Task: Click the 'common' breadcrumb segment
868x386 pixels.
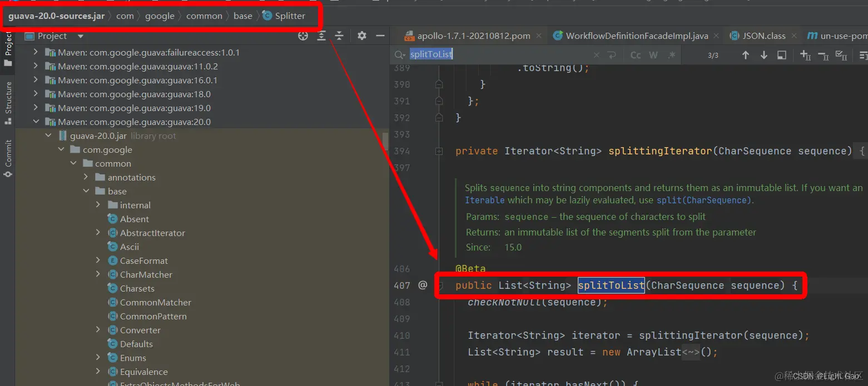Action: tap(204, 16)
